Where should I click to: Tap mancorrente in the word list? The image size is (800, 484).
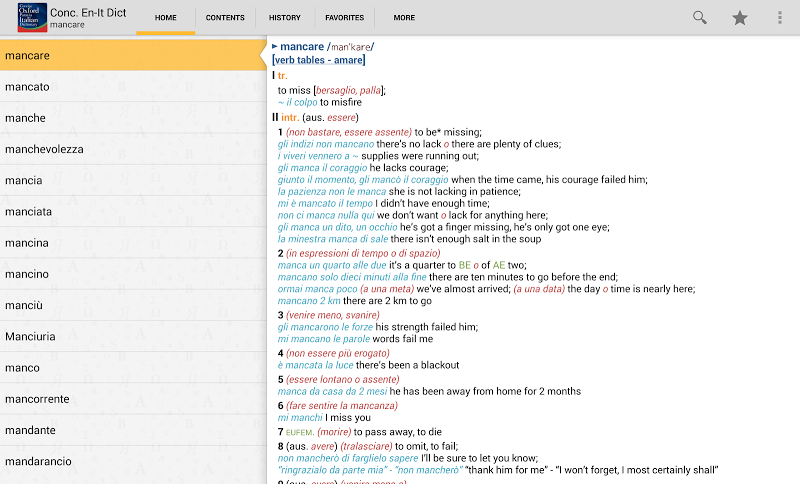132,399
